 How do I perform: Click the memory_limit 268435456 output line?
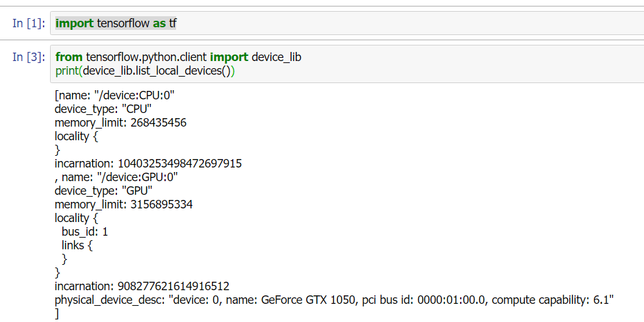[x=120, y=123]
